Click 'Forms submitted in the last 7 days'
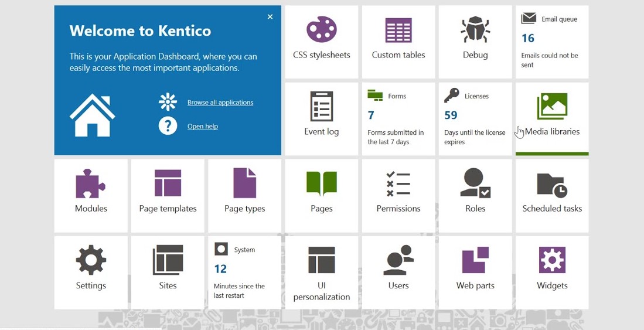The height and width of the screenshot is (330, 644). (396, 137)
